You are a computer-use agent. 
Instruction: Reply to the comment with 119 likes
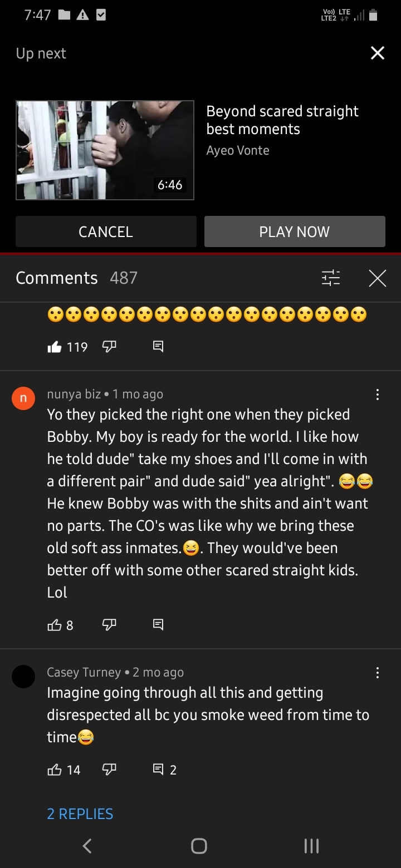pyautogui.click(x=158, y=347)
